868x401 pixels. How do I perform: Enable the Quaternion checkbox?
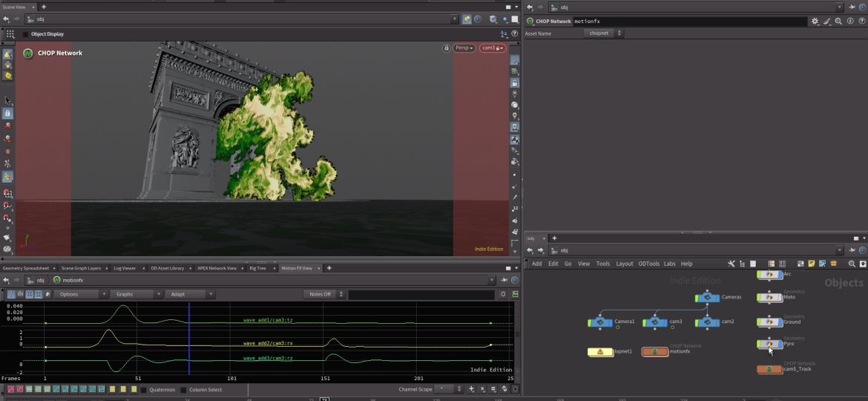(144, 389)
